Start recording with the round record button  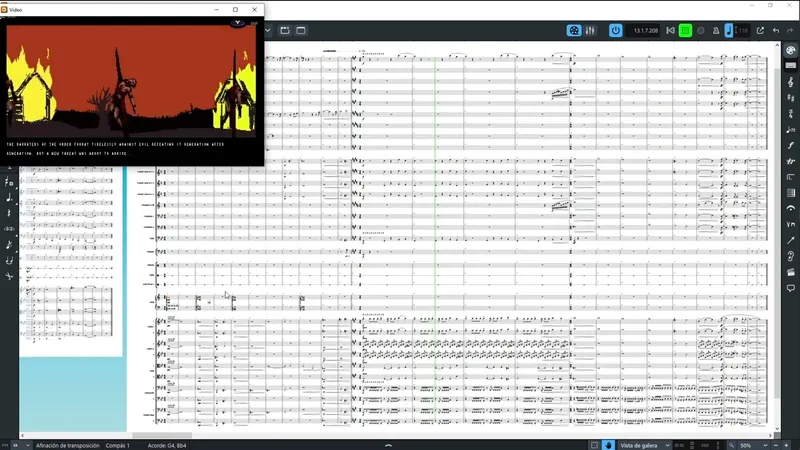click(701, 31)
